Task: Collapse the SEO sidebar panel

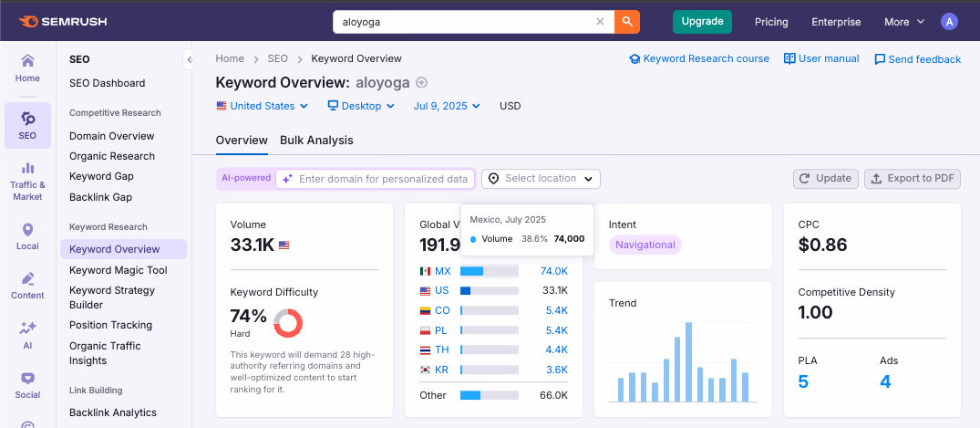Action: point(189,59)
